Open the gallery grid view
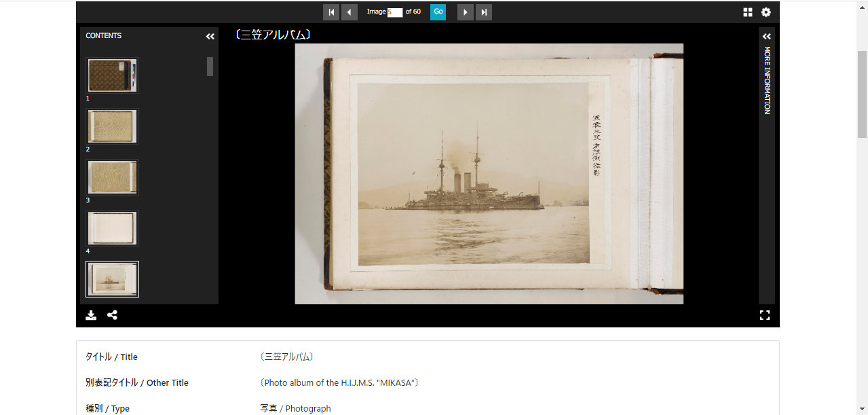The height and width of the screenshot is (415, 868). (x=748, y=12)
